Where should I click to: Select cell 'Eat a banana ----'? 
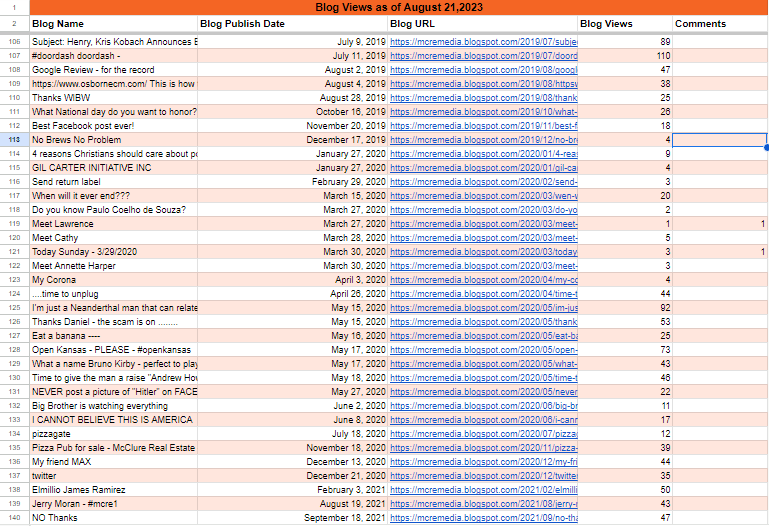click(113, 336)
